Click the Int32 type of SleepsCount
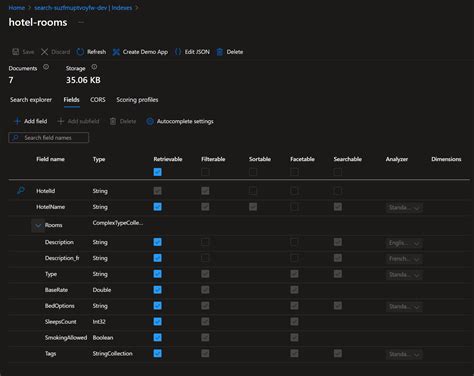The height and width of the screenshot is (376, 474). [x=99, y=322]
